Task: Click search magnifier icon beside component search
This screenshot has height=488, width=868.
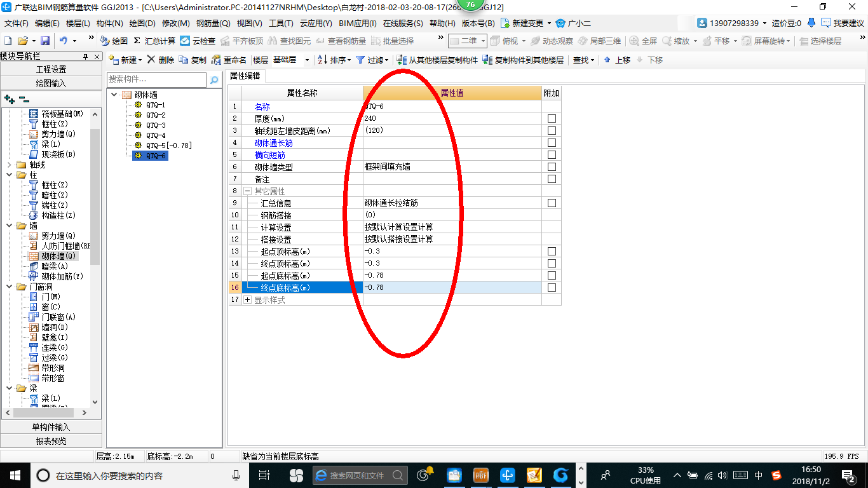Action: click(214, 80)
